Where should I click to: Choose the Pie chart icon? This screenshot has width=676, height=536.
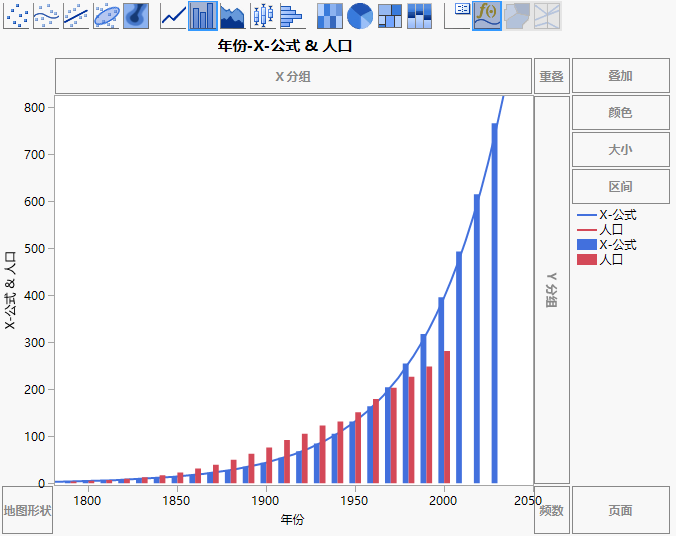coord(360,15)
